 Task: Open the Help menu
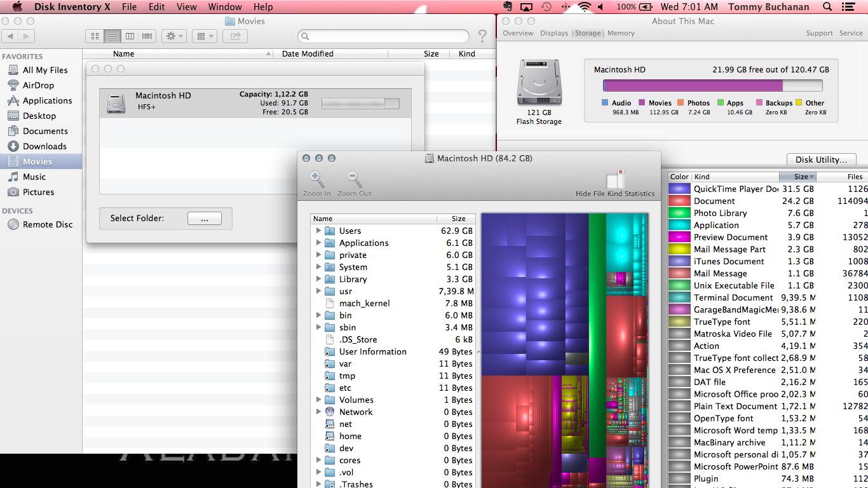click(263, 7)
